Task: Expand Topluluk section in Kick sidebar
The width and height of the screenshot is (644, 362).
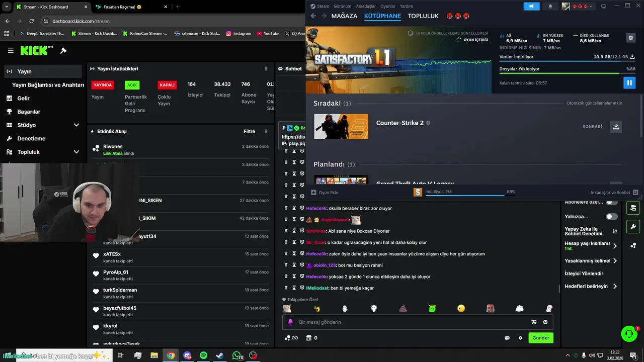Action: point(76,152)
